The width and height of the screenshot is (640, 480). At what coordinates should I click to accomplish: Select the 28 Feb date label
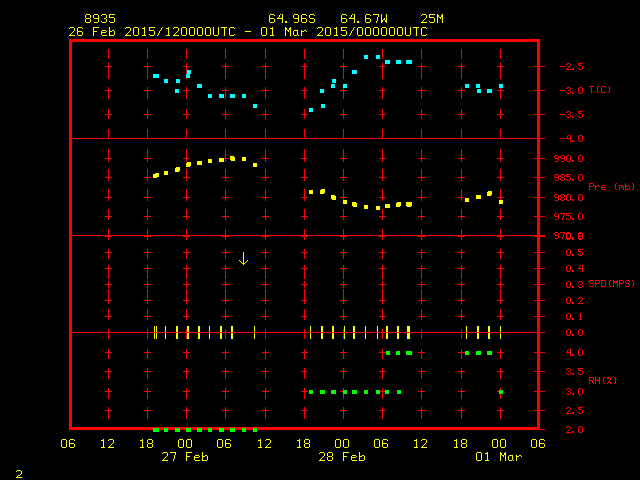pos(342,457)
